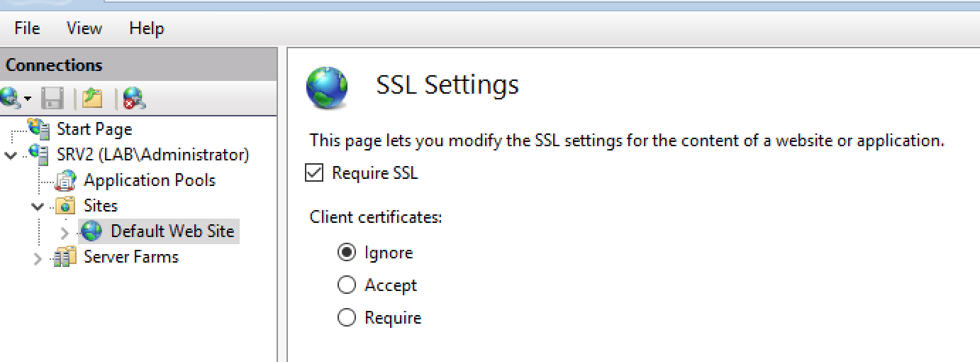Screen dimensions: 980x362
Task: Select Default Web Site in Connections
Action: (172, 231)
